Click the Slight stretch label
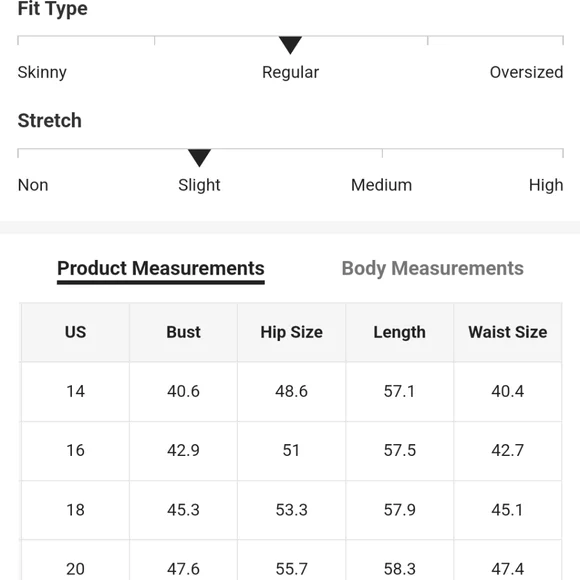Image resolution: width=580 pixels, height=580 pixels. pos(199,185)
